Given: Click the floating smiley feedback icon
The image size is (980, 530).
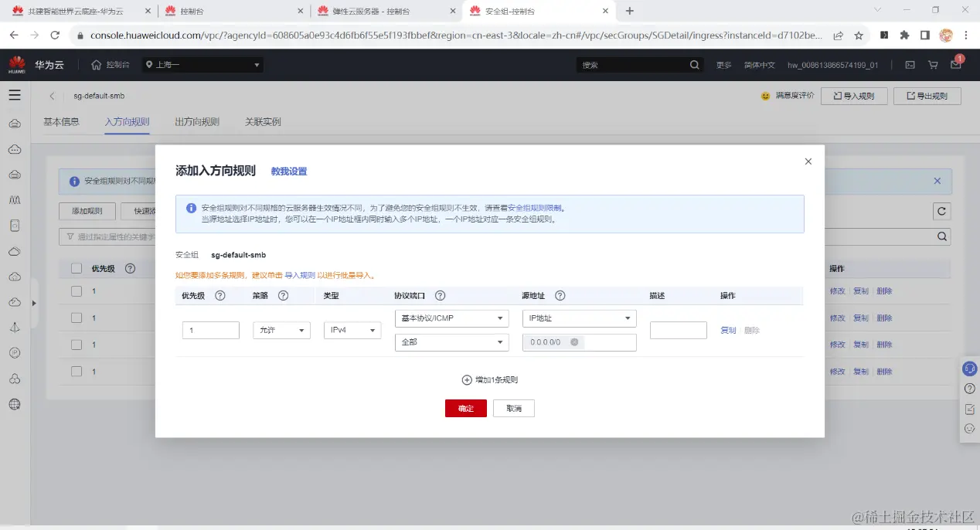Looking at the screenshot, I should click(969, 429).
